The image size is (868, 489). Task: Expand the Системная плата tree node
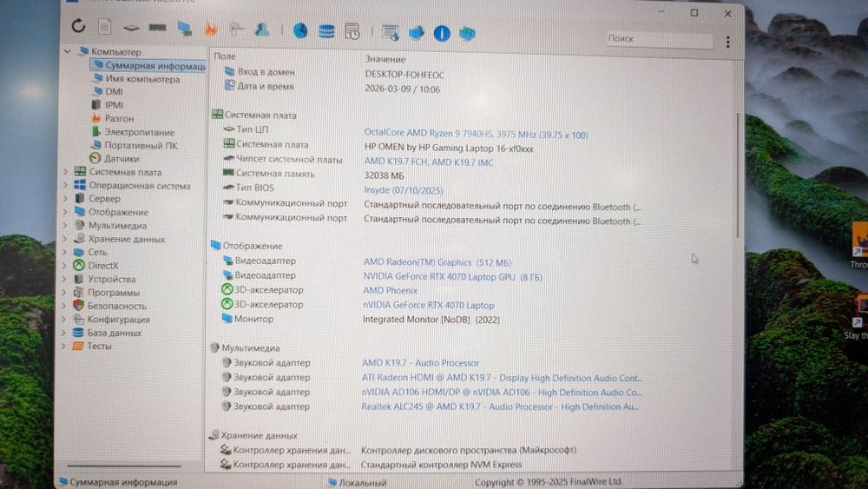click(x=65, y=172)
